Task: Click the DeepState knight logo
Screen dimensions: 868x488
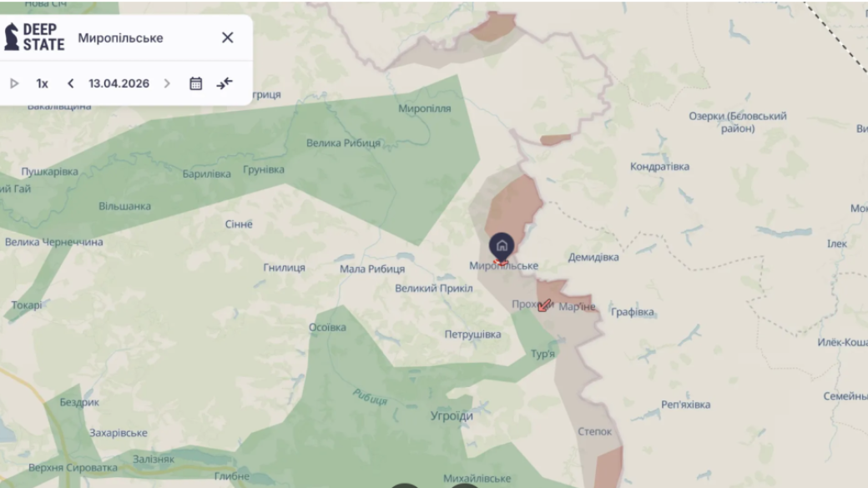Action: [x=12, y=37]
